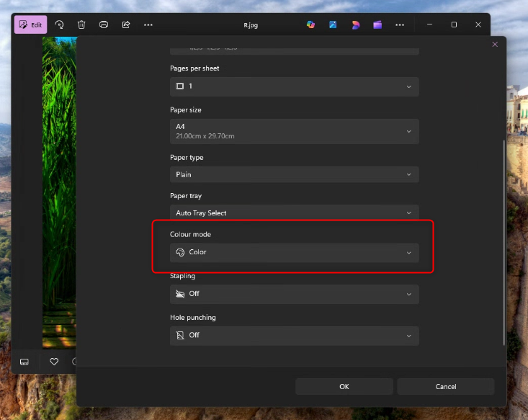Click the photo preview in Photos window
The image size is (528, 420).
click(x=59, y=192)
